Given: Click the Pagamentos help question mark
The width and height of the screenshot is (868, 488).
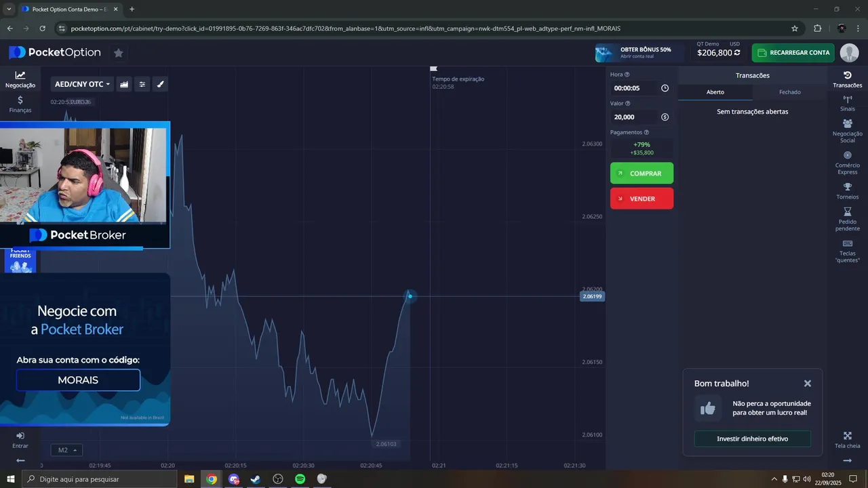Looking at the screenshot, I should point(646,133).
